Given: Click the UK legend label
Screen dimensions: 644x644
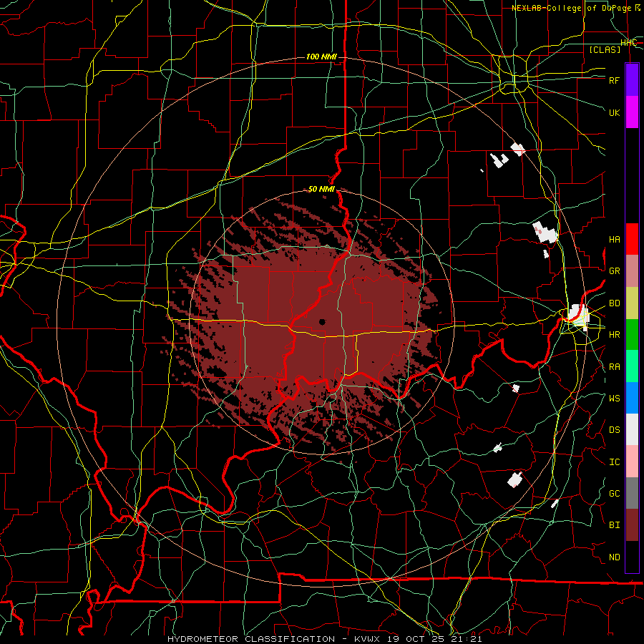Looking at the screenshot, I should (x=615, y=112).
